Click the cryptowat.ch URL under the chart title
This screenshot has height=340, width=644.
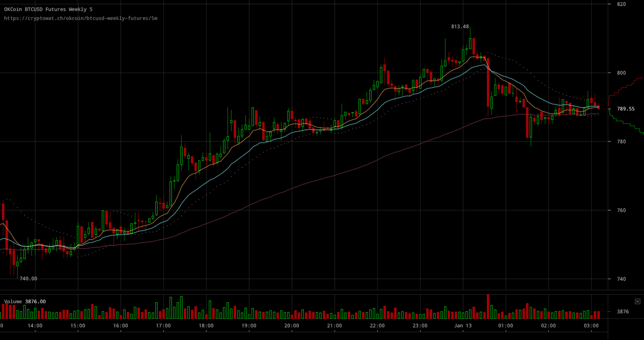point(80,18)
